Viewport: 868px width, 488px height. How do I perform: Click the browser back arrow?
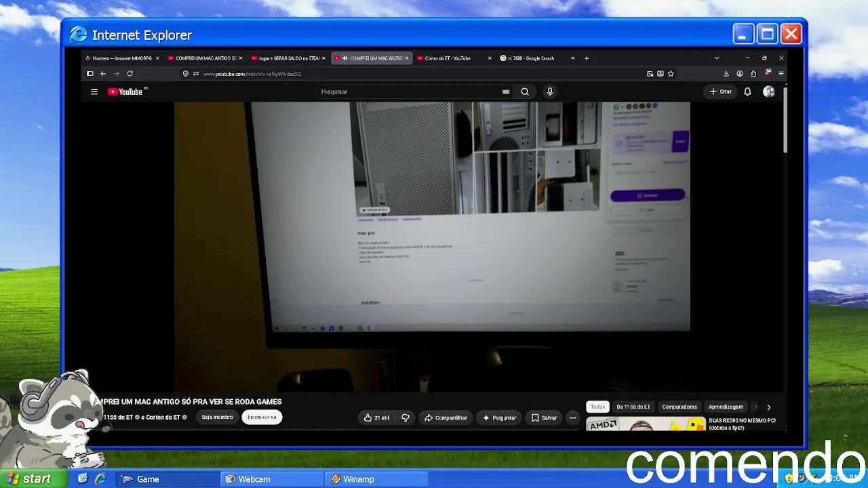[x=103, y=74]
